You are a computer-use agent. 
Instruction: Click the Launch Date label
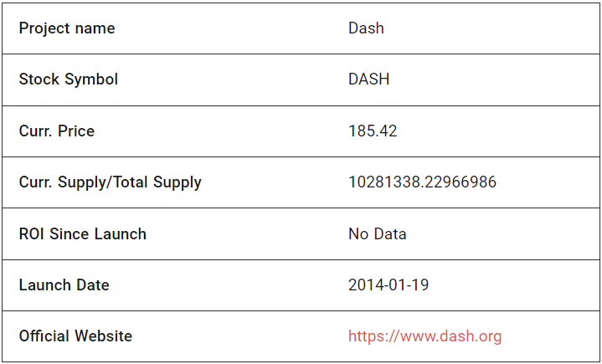pyautogui.click(x=64, y=285)
